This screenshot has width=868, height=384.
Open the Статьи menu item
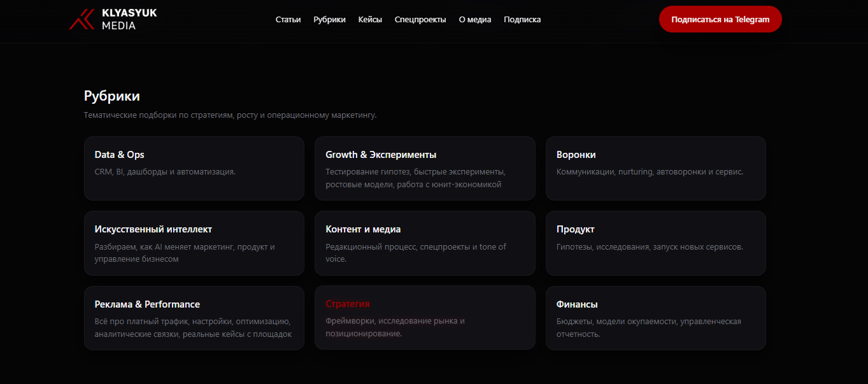click(x=288, y=19)
